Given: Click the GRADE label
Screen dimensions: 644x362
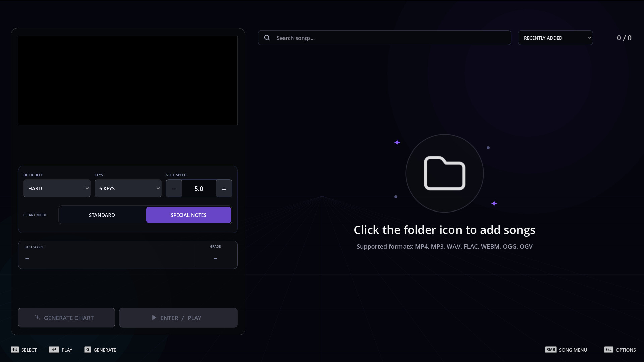Looking at the screenshot, I should [215, 246].
